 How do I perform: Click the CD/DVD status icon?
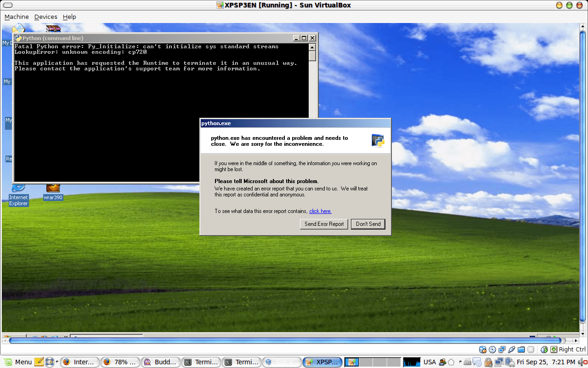click(492, 350)
